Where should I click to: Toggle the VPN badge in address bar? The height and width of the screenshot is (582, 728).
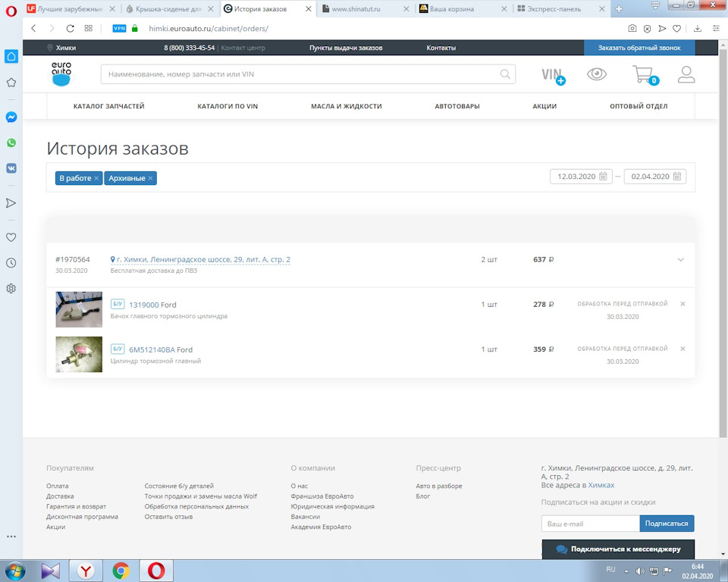click(119, 28)
